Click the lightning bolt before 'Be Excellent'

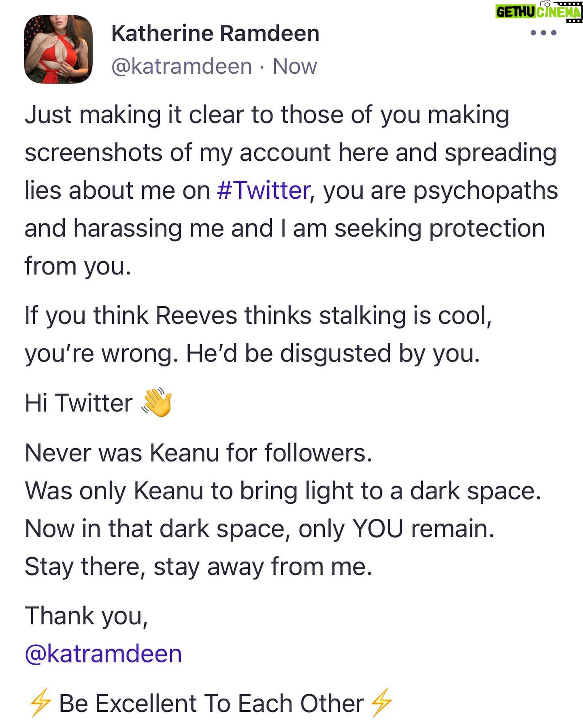coord(40,703)
